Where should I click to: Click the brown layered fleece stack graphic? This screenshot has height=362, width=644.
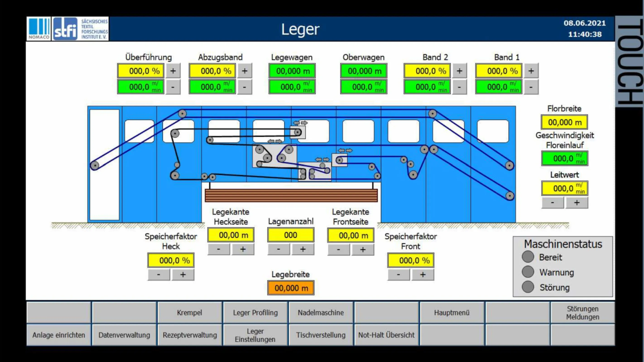[x=291, y=195]
